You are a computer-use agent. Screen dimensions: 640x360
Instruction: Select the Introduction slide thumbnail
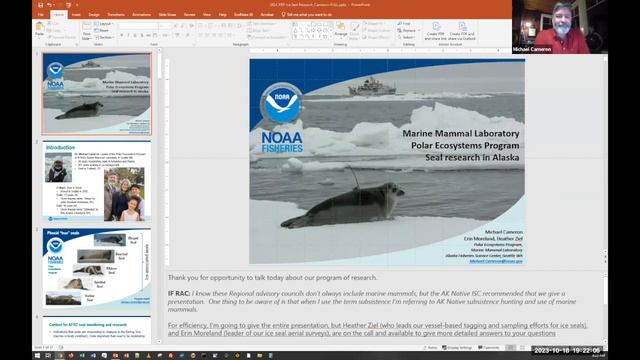coord(97,182)
